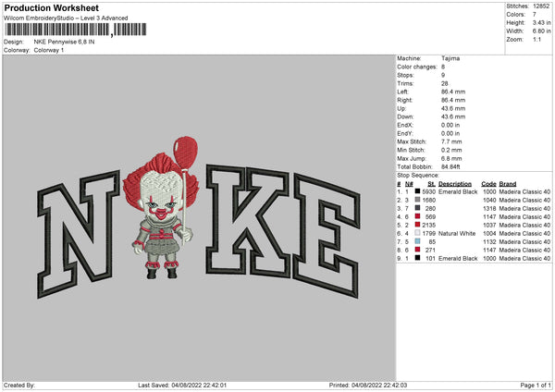Click the Stitches count value 12852
This screenshot has width=555, height=392.
(x=541, y=6)
